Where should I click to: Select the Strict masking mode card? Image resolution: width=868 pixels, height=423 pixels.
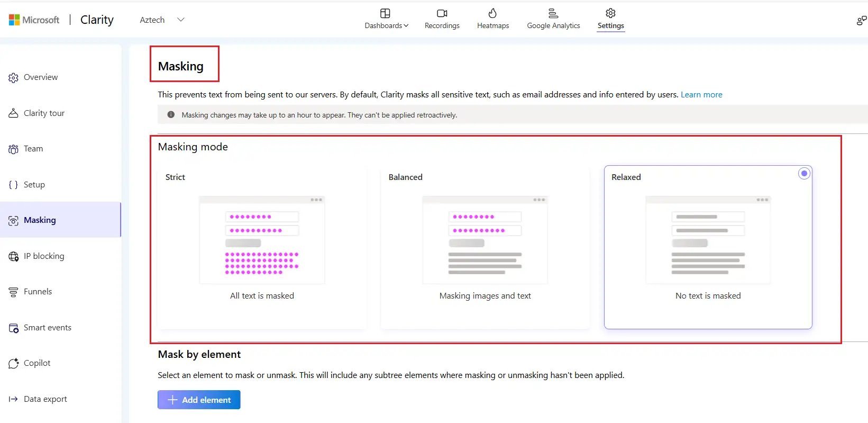(262, 247)
